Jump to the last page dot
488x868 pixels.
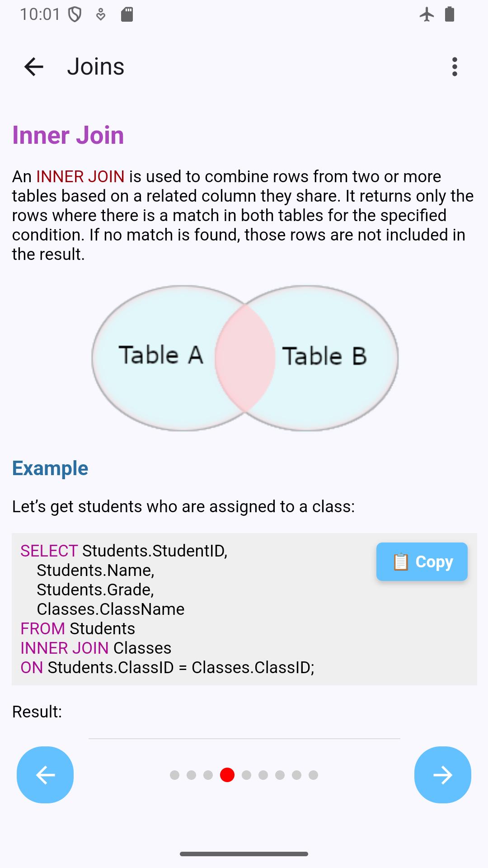tap(313, 775)
